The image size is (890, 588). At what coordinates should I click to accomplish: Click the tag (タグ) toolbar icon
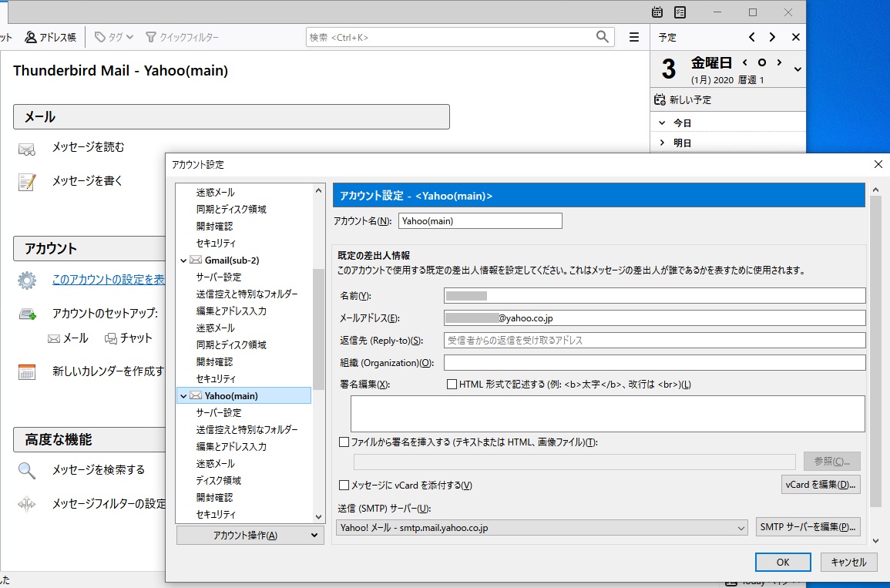click(x=100, y=37)
